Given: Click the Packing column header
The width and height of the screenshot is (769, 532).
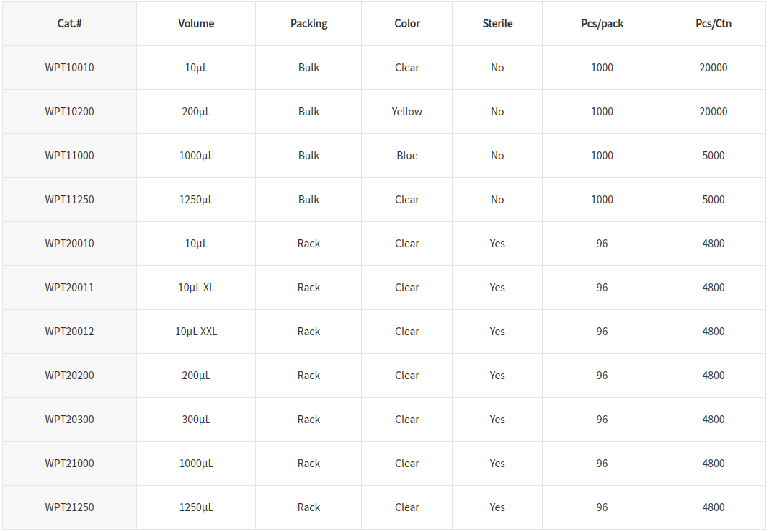Looking at the screenshot, I should click(308, 24).
